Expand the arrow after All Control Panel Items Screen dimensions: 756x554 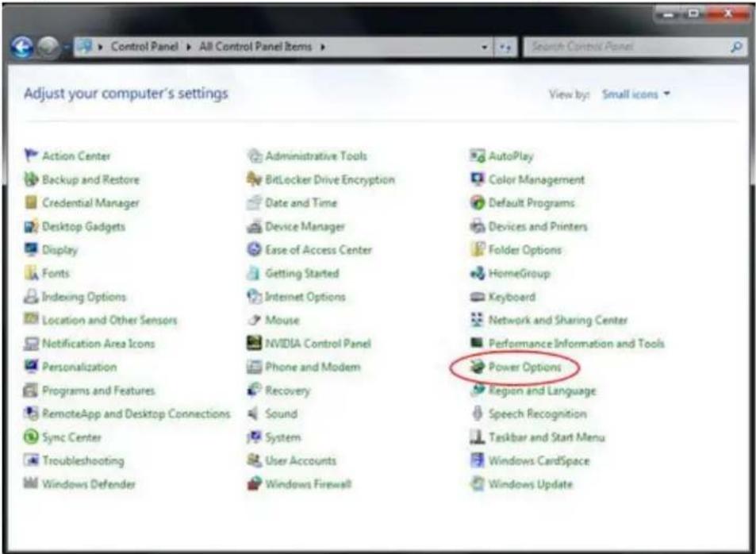(323, 47)
